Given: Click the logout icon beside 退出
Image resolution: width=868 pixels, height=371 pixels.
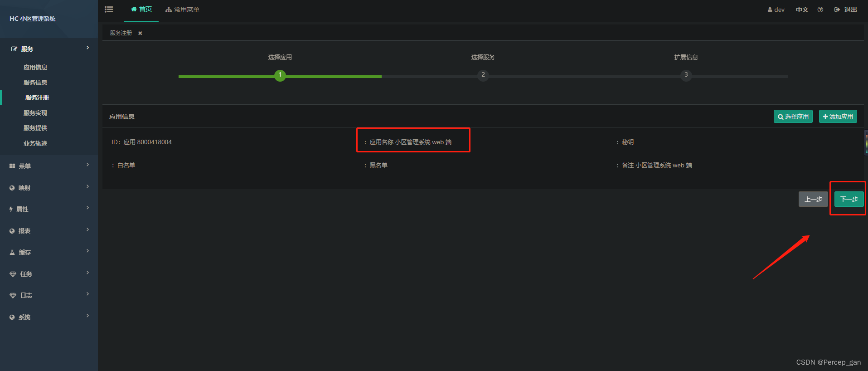Looking at the screenshot, I should 837,10.
